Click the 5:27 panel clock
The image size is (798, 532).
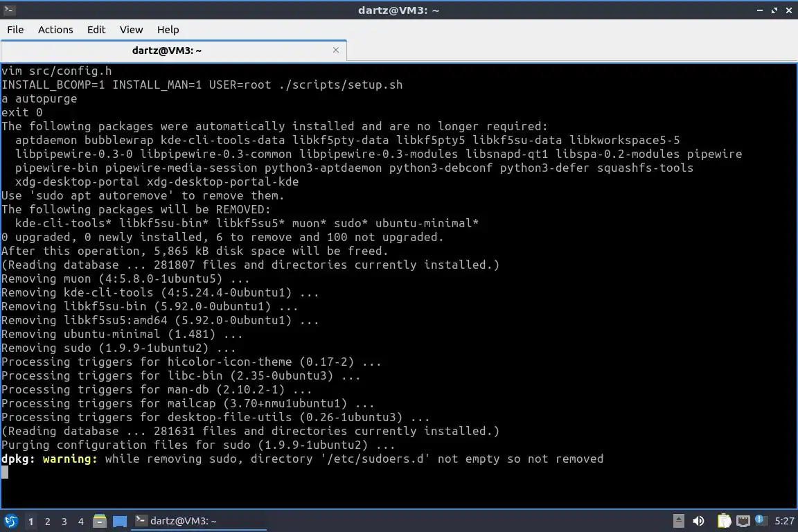point(784,521)
